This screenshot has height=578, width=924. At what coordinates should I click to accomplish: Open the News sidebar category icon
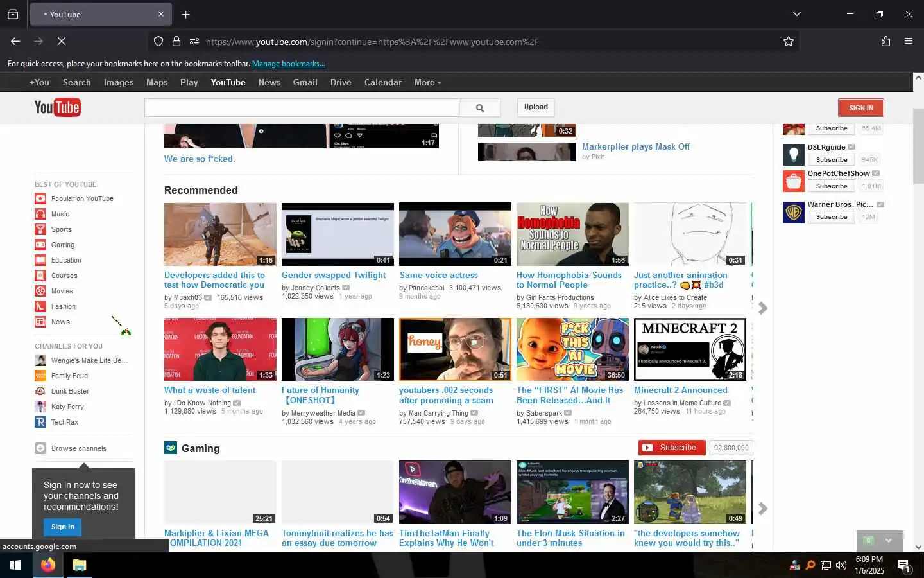coord(40,322)
